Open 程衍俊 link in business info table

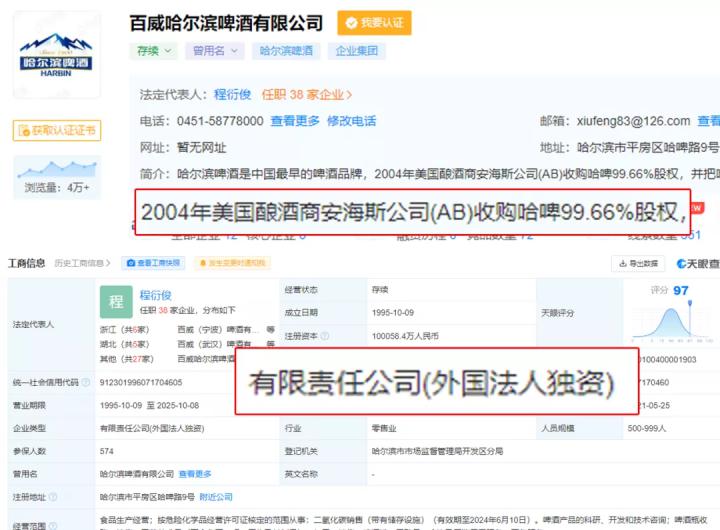point(156,295)
